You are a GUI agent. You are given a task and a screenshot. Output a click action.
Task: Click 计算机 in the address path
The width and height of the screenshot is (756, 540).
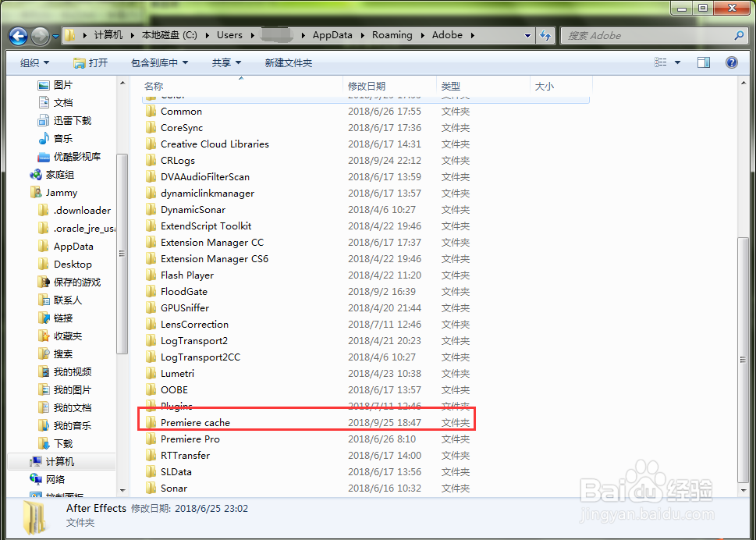tap(108, 35)
